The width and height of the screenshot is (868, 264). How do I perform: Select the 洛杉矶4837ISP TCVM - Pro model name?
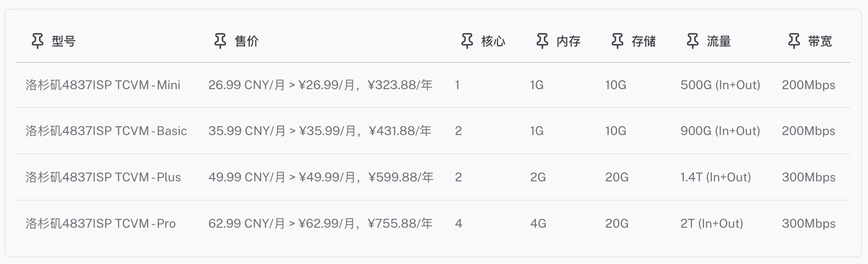101,223
